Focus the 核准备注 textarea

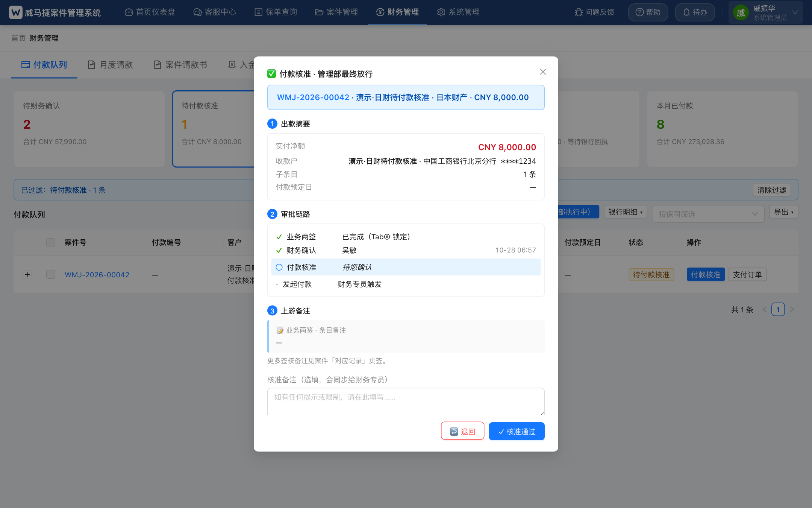(406, 402)
